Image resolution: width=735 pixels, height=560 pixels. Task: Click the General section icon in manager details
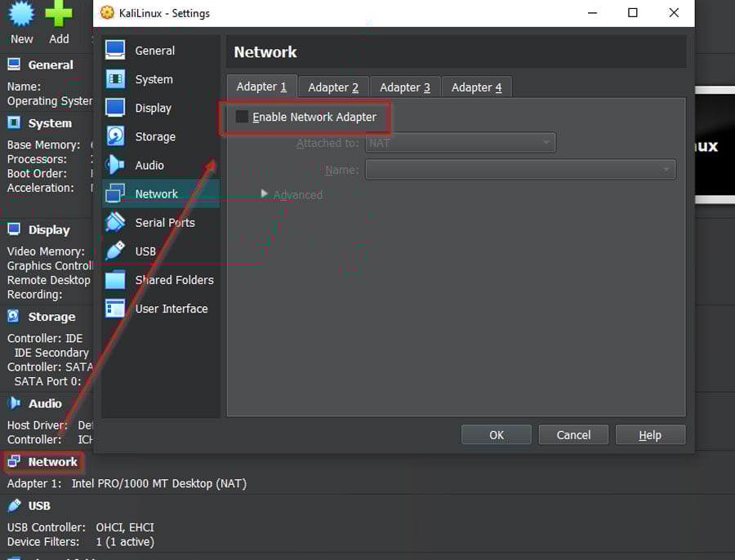click(x=14, y=64)
